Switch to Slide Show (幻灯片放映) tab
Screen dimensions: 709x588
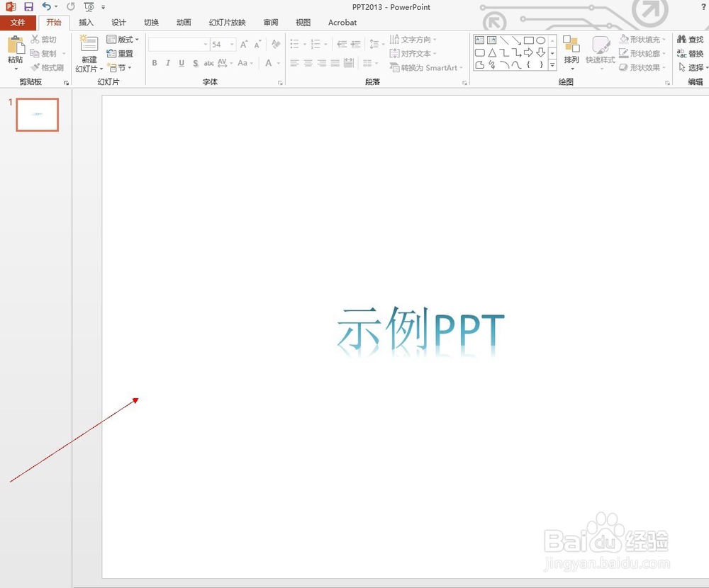pos(227,23)
